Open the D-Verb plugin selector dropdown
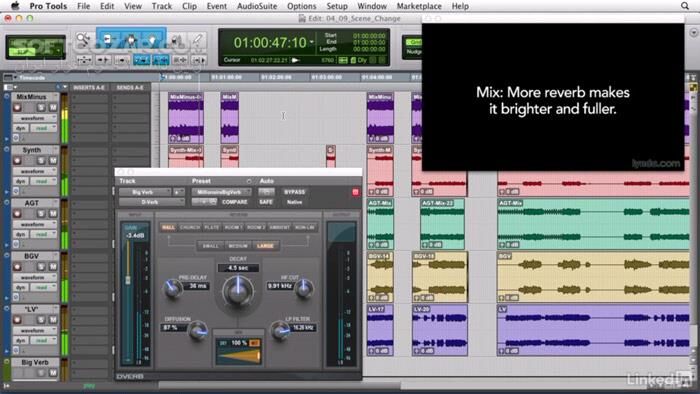 [x=151, y=202]
